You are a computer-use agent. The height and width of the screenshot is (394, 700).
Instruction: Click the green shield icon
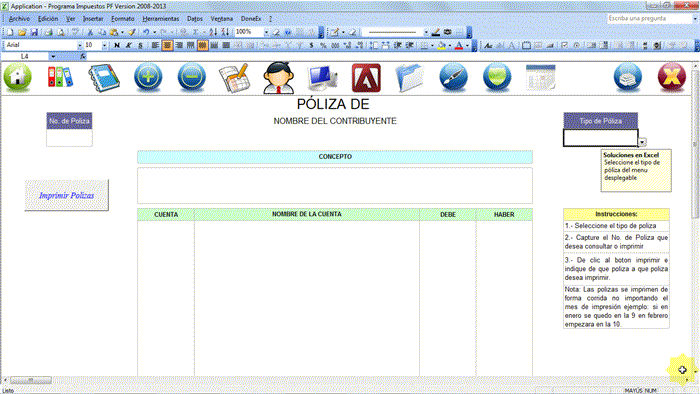(497, 77)
